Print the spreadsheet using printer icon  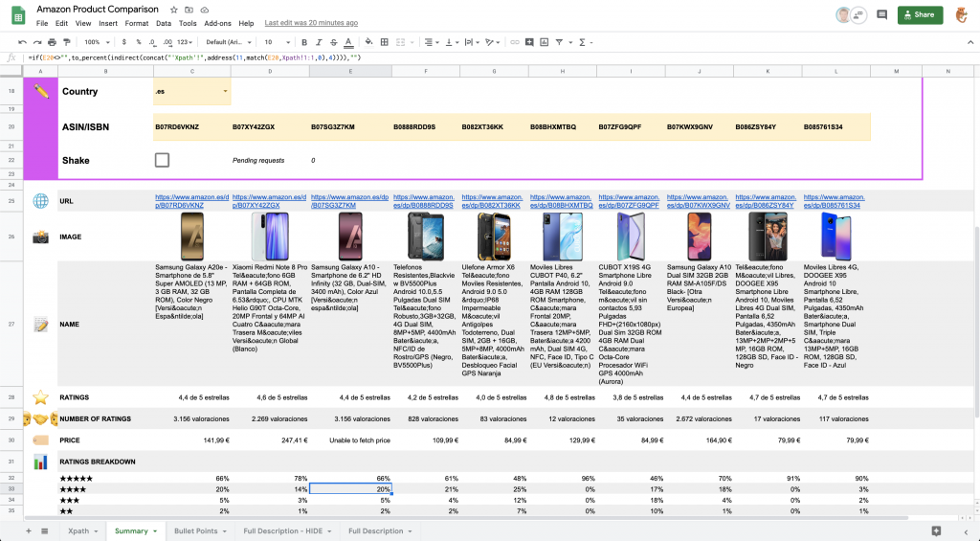pyautogui.click(x=52, y=42)
